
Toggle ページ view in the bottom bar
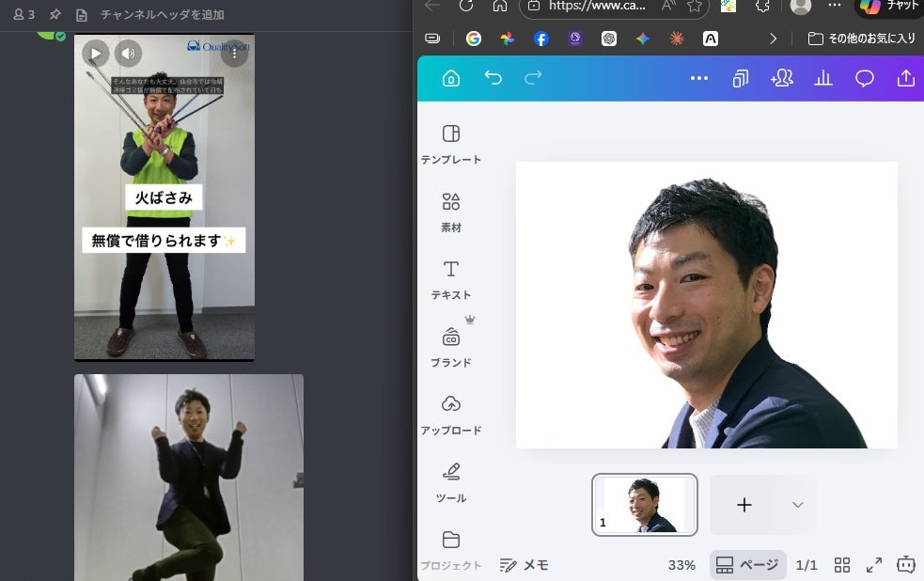[x=747, y=564]
